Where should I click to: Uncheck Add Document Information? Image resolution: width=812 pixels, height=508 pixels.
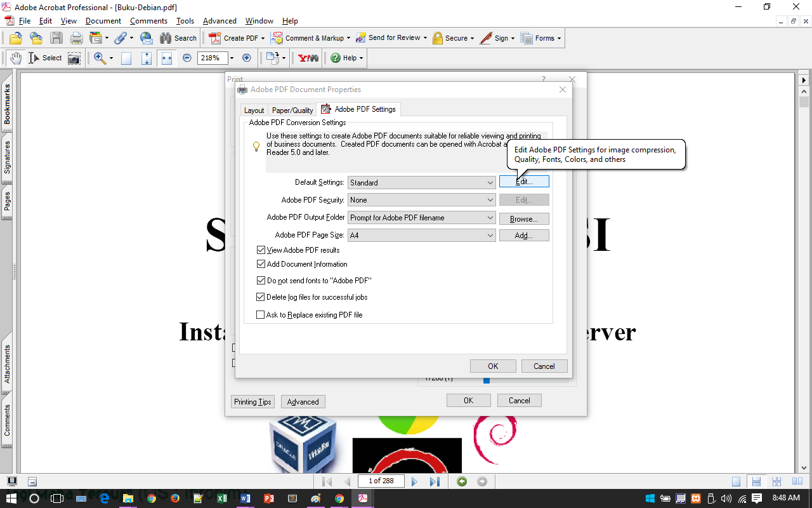(x=261, y=264)
